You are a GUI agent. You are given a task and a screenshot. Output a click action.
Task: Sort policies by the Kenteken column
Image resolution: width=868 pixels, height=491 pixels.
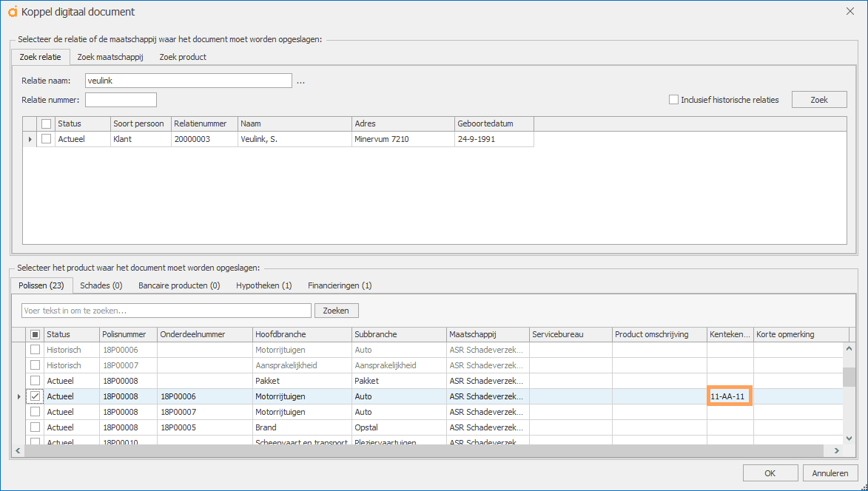coord(730,334)
